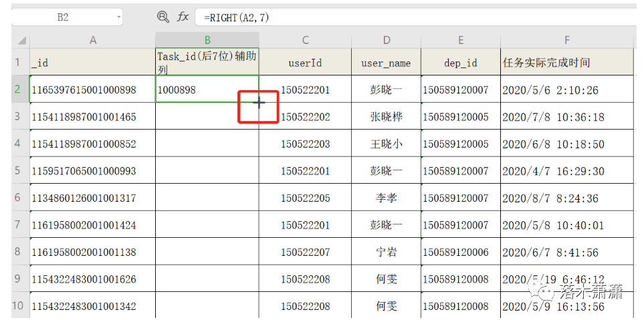This screenshot has width=644, height=320.
Task: Select empty cell B3 under 1000898
Action: (207, 116)
